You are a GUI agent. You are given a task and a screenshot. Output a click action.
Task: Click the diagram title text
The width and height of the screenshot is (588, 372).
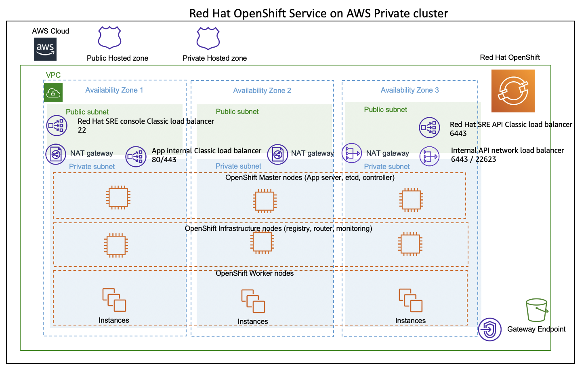tap(319, 13)
